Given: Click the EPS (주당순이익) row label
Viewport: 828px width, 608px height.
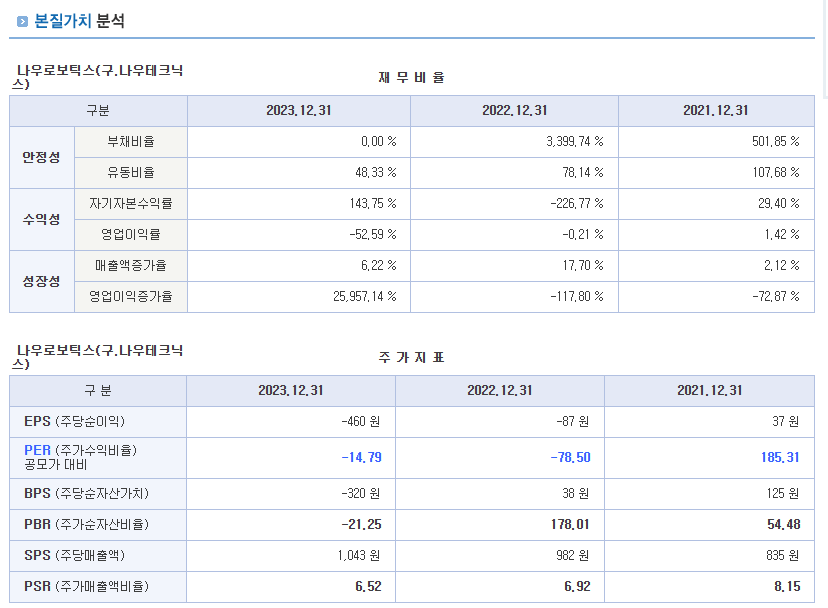Looking at the screenshot, I should [x=74, y=422].
